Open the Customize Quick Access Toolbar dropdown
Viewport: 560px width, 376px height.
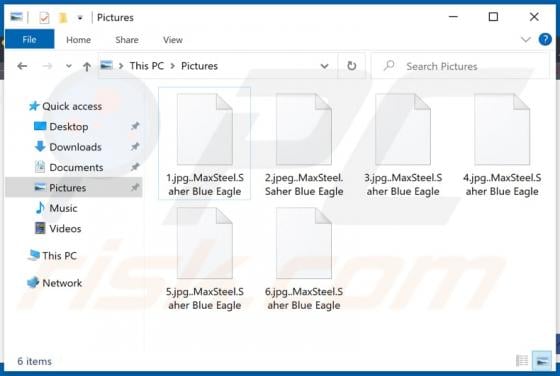pos(80,17)
